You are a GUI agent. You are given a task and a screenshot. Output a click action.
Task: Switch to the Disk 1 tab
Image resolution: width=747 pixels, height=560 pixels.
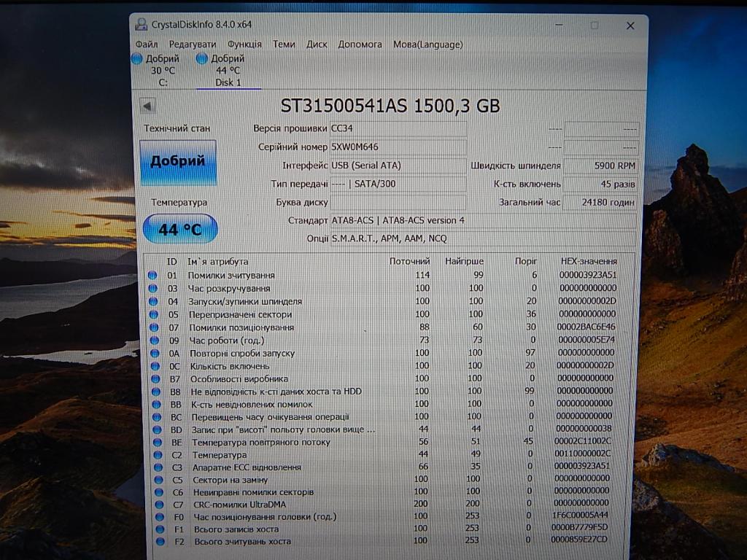coord(228,82)
